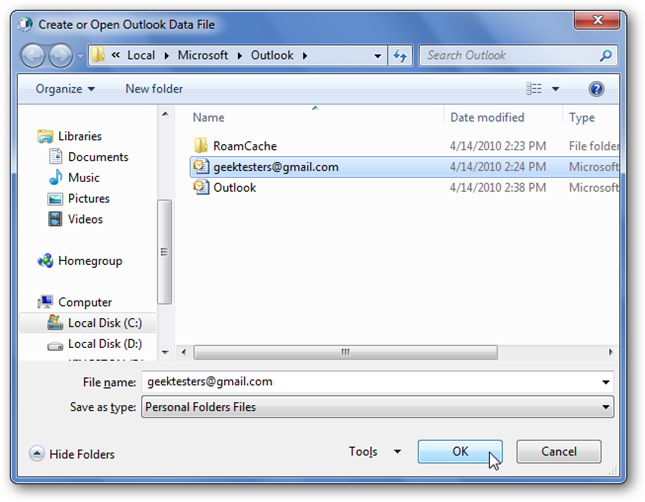This screenshot has width=645, height=502.
Task: Click the navigation pane vertical scrollbar thumb
Action: [x=165, y=252]
